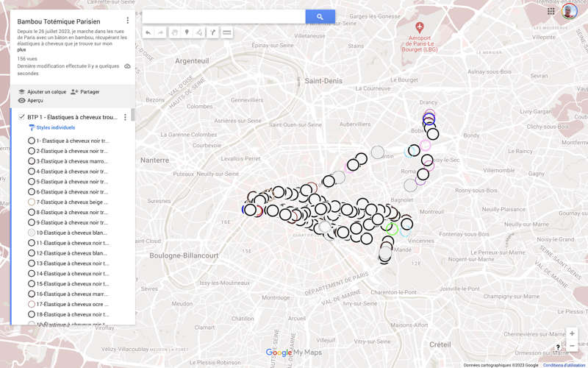588x368 pixels.
Task: Toggle Aperçu preview eye option
Action: 30,101
